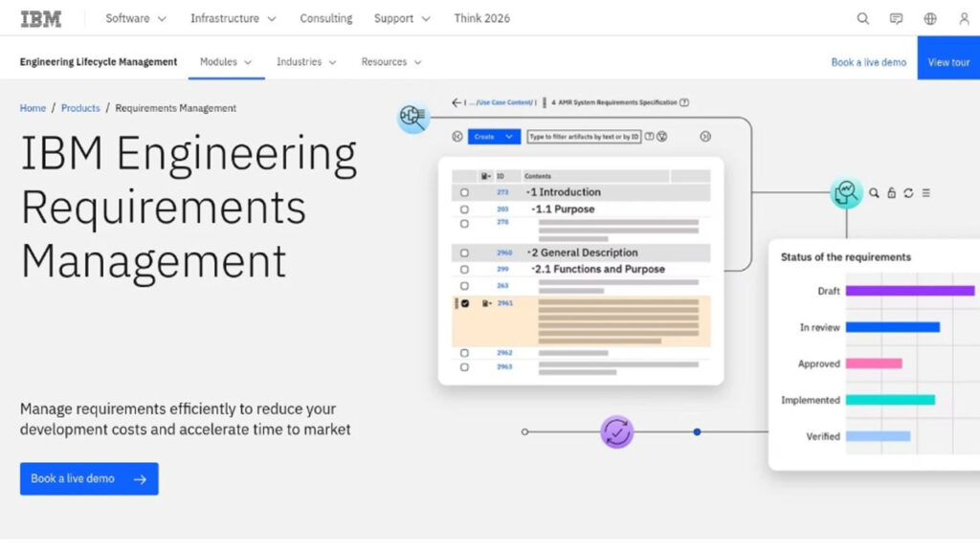Check the box for row 273 Introduction

tap(464, 192)
